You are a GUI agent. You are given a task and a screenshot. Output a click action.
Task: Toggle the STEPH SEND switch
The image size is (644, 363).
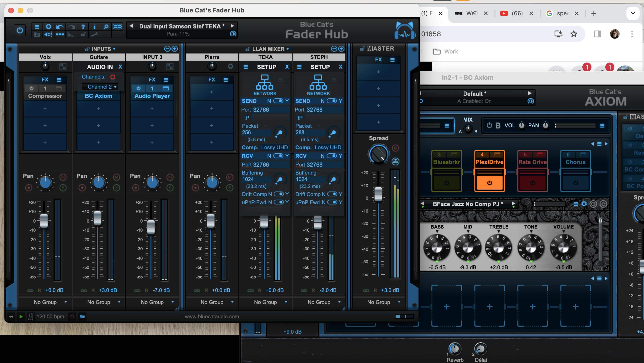pyautogui.click(x=332, y=101)
